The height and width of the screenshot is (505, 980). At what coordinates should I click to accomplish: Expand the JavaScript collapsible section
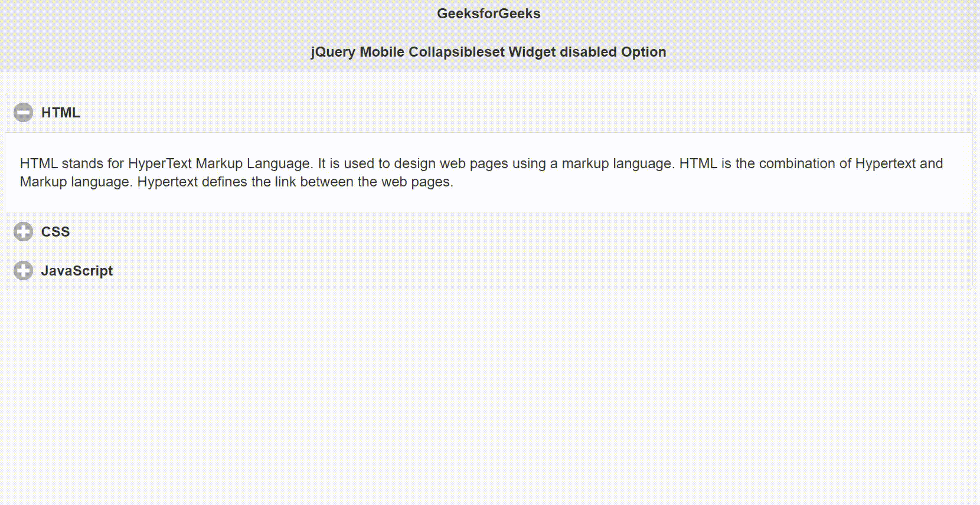tap(489, 271)
